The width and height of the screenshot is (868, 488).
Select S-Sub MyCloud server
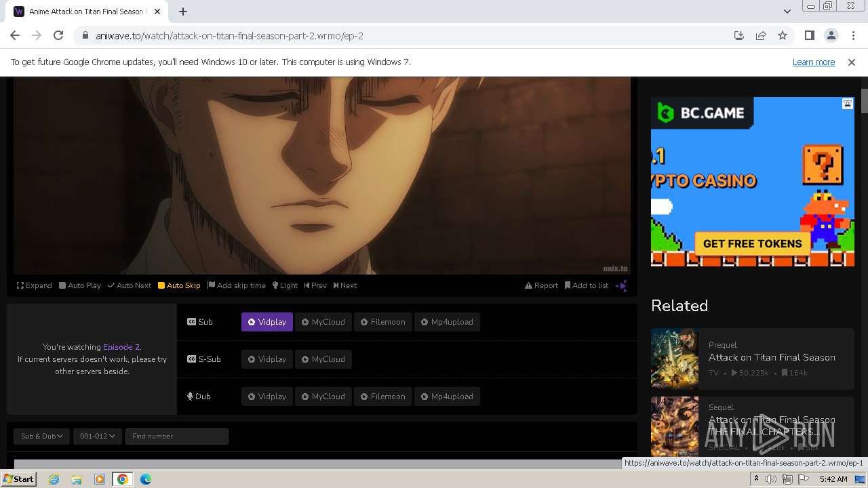click(323, 359)
